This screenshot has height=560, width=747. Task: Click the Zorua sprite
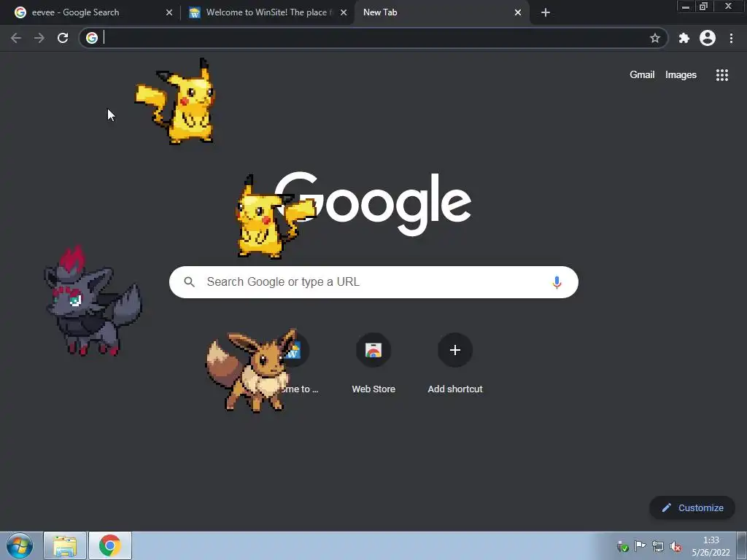click(x=93, y=301)
